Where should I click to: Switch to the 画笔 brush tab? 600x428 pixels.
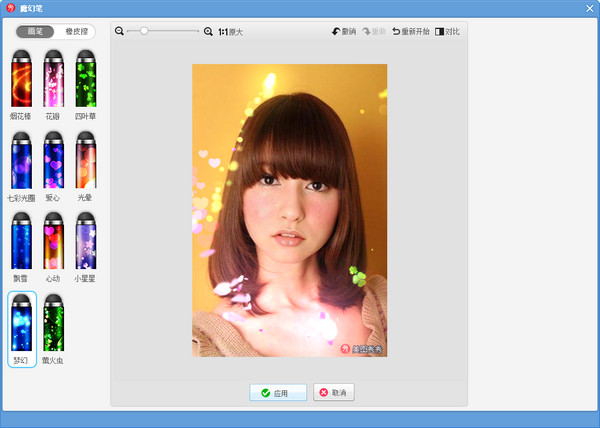pyautogui.click(x=35, y=32)
